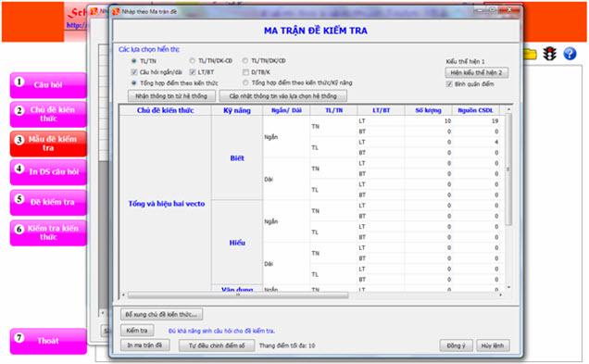Image resolution: width=589 pixels, height=364 pixels.
Task: Minimize the 'Nhập theo Ma trận đề' dialog
Action: pyautogui.click(x=480, y=10)
